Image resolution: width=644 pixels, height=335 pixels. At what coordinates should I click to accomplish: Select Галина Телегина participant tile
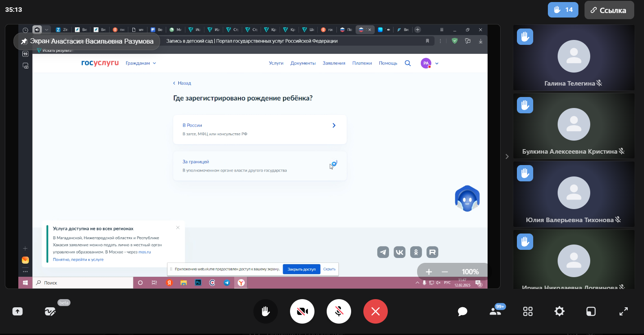574,57
